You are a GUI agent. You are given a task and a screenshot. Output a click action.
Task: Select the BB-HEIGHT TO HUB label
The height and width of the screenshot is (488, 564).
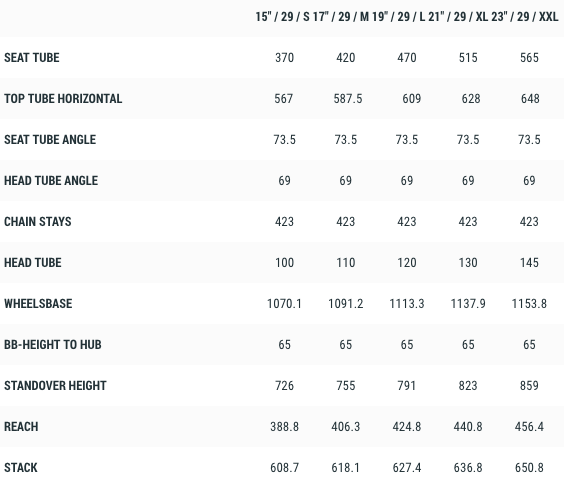[53, 345]
